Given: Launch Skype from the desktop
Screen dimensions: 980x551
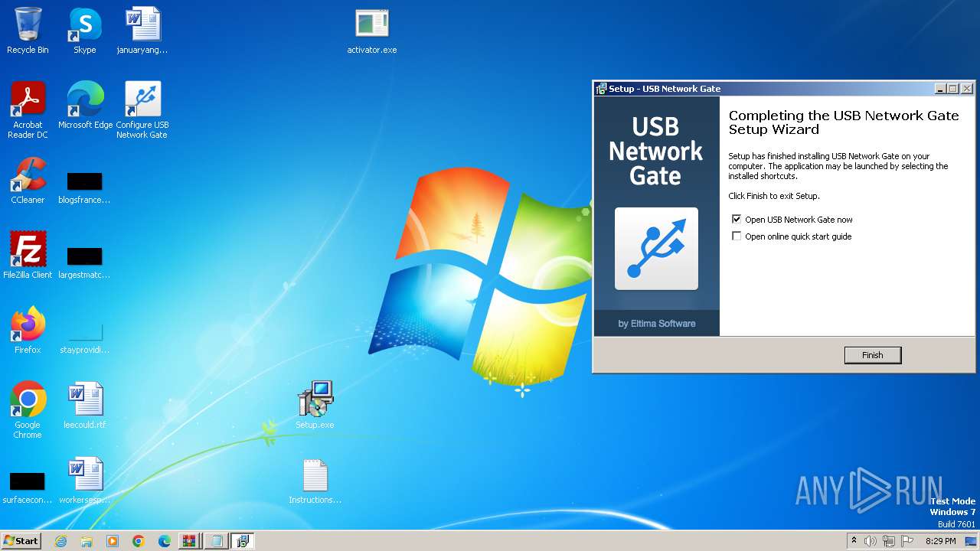Looking at the screenshot, I should [84, 31].
